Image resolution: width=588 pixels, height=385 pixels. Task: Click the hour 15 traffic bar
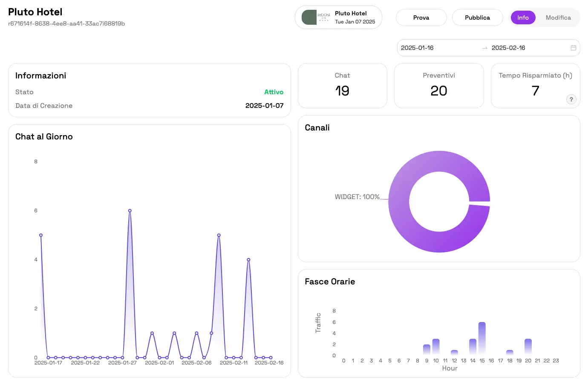[x=482, y=338]
